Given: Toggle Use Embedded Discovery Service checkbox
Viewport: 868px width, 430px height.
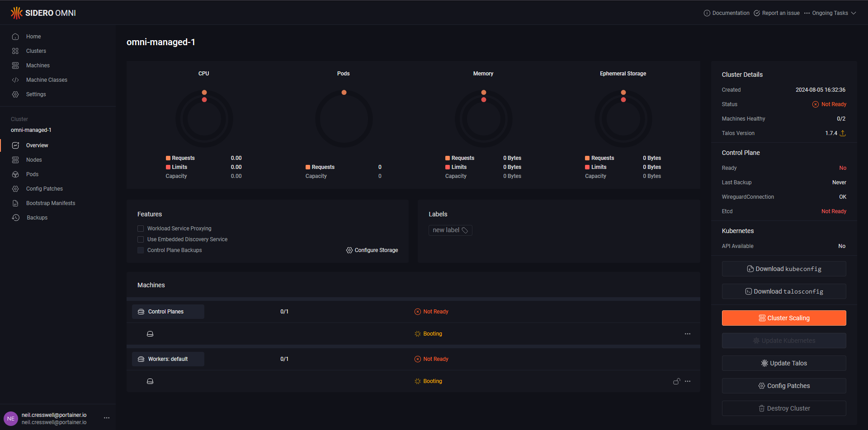Looking at the screenshot, I should coord(141,239).
